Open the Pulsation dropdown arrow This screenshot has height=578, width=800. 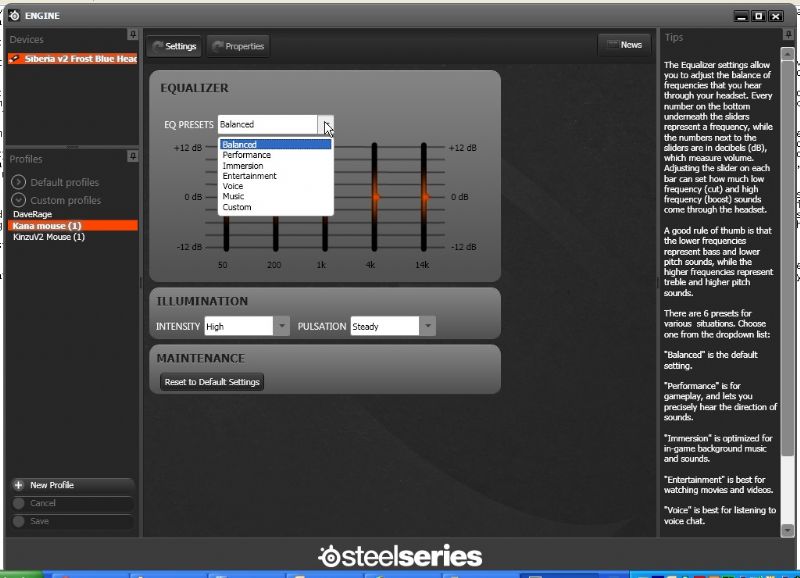click(x=428, y=326)
